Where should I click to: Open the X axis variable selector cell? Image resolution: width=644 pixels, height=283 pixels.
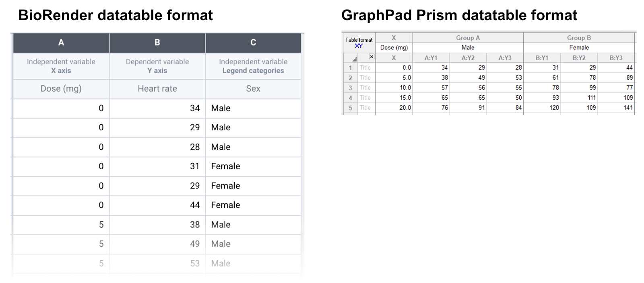click(x=61, y=66)
